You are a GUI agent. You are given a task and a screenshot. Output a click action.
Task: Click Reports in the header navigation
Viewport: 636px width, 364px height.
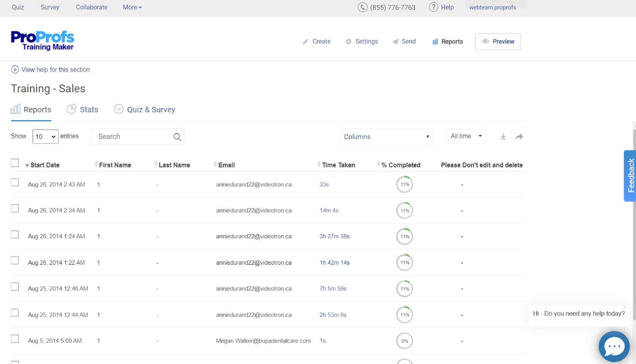tap(448, 41)
